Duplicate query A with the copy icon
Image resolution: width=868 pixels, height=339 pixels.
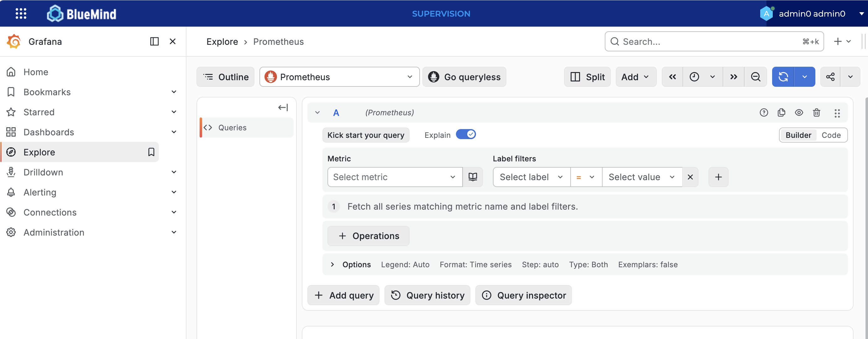tap(782, 112)
